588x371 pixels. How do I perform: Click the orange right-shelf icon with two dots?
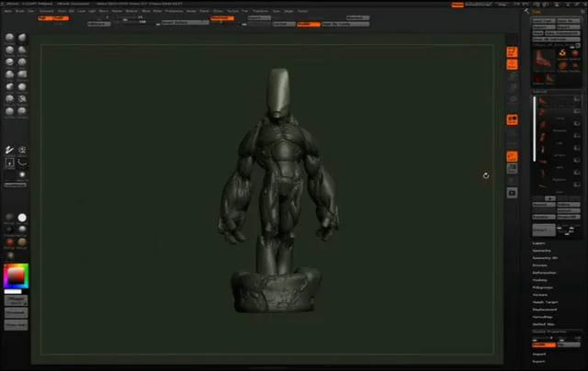click(512, 119)
